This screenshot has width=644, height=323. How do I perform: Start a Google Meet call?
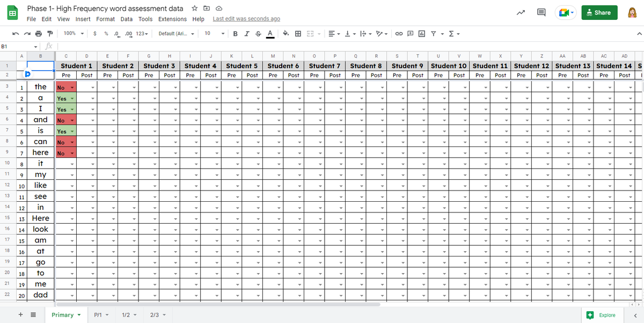point(566,13)
